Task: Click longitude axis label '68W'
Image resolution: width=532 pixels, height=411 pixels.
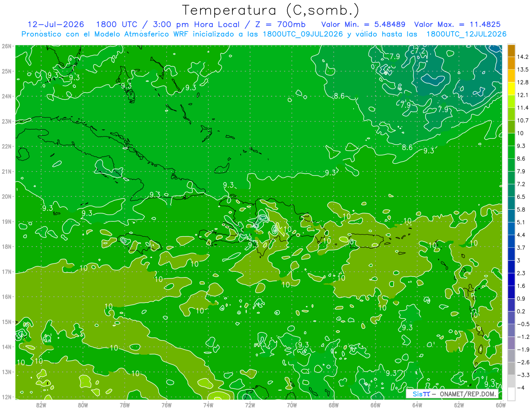Action: [x=334, y=405]
